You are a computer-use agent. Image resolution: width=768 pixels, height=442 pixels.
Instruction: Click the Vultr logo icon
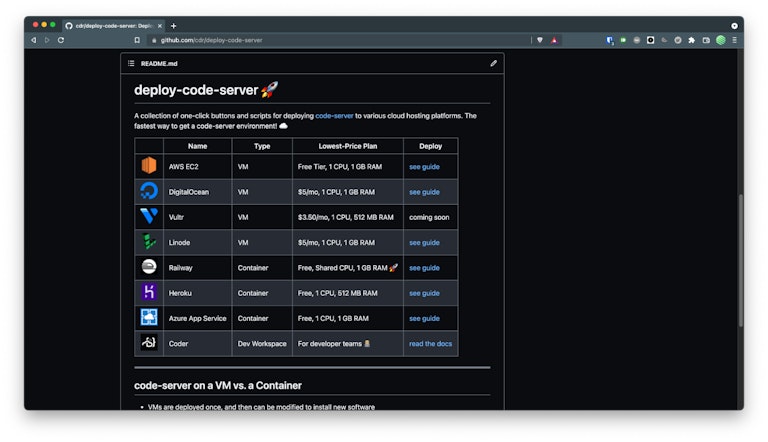click(148, 216)
